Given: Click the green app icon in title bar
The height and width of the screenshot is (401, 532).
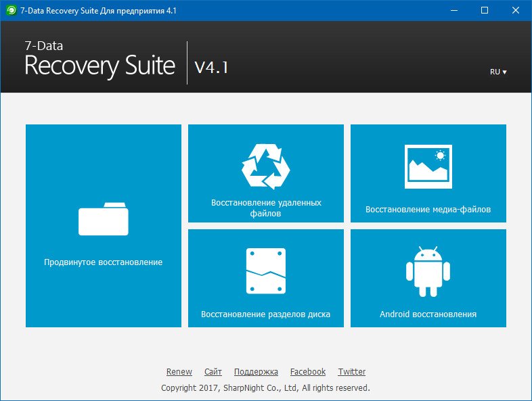Looking at the screenshot, I should [12, 11].
